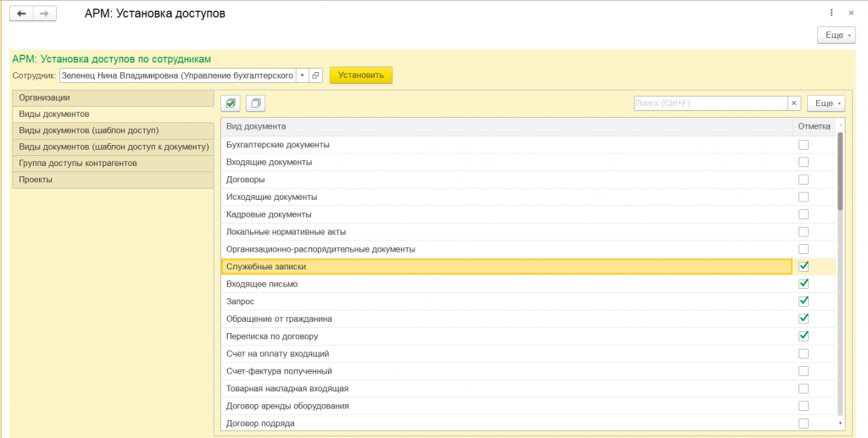Select the Организационно-распорядительные документы row

pos(529,249)
